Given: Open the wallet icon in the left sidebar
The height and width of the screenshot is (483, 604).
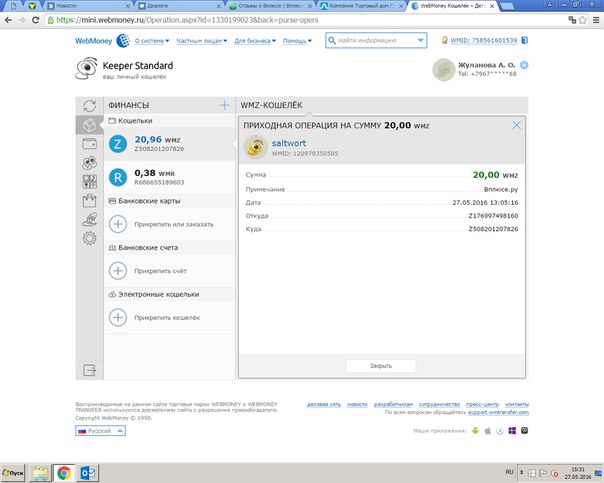Looking at the screenshot, I should (89, 144).
